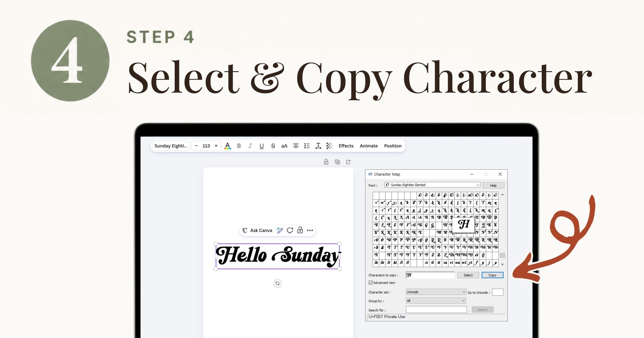Open the Group by dropdown
This screenshot has height=338, width=644.
tap(436, 301)
